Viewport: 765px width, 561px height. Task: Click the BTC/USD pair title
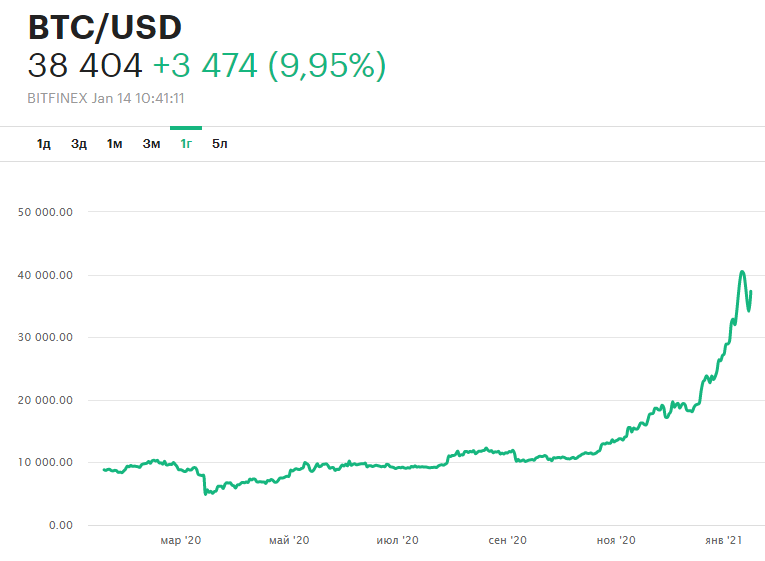[105, 28]
